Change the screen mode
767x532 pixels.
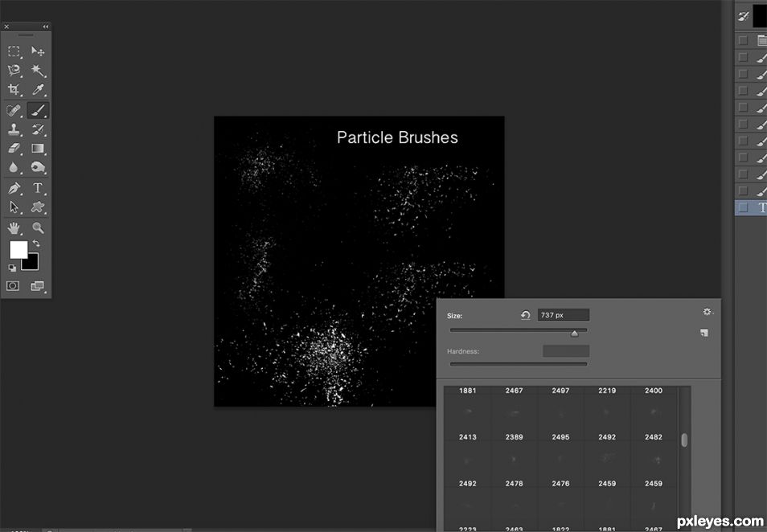tap(38, 286)
